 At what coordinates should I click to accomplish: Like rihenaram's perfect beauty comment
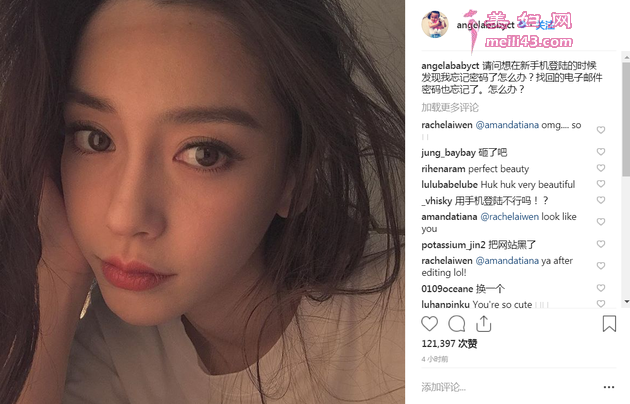point(601,168)
